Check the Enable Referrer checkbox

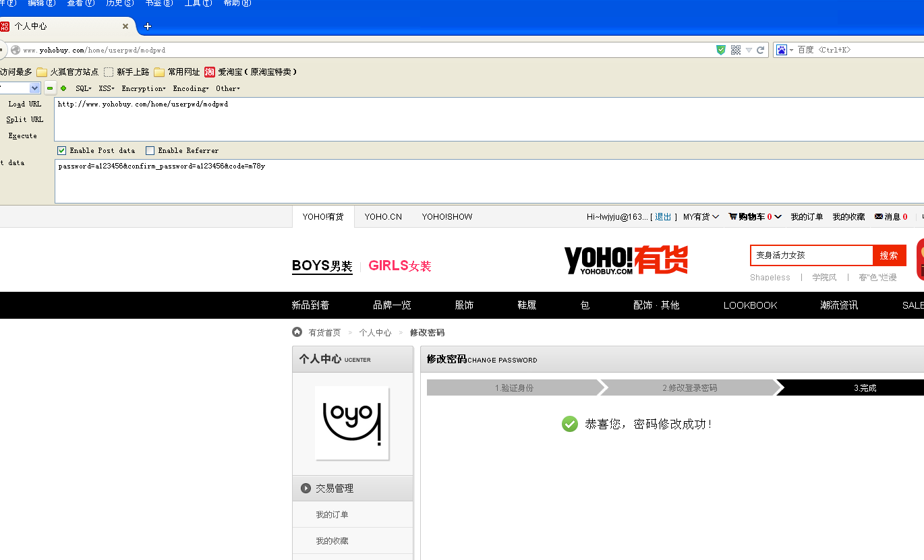(150, 150)
